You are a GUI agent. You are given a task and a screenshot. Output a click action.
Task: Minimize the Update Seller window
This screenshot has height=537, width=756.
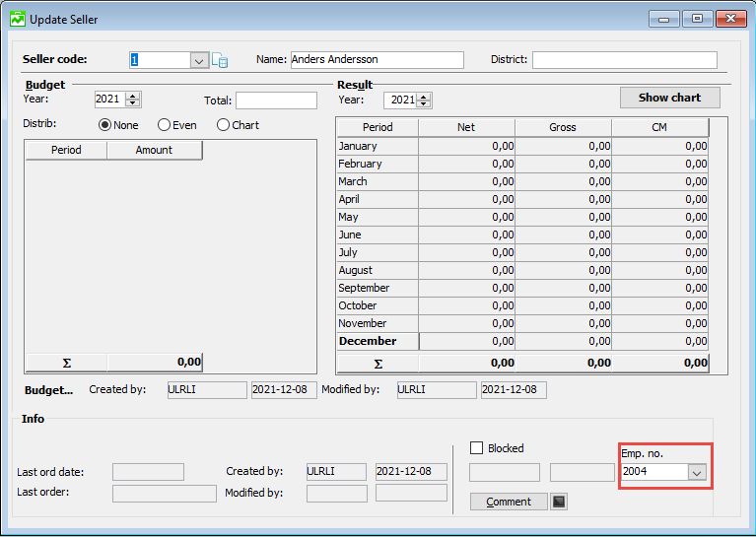[x=664, y=20]
